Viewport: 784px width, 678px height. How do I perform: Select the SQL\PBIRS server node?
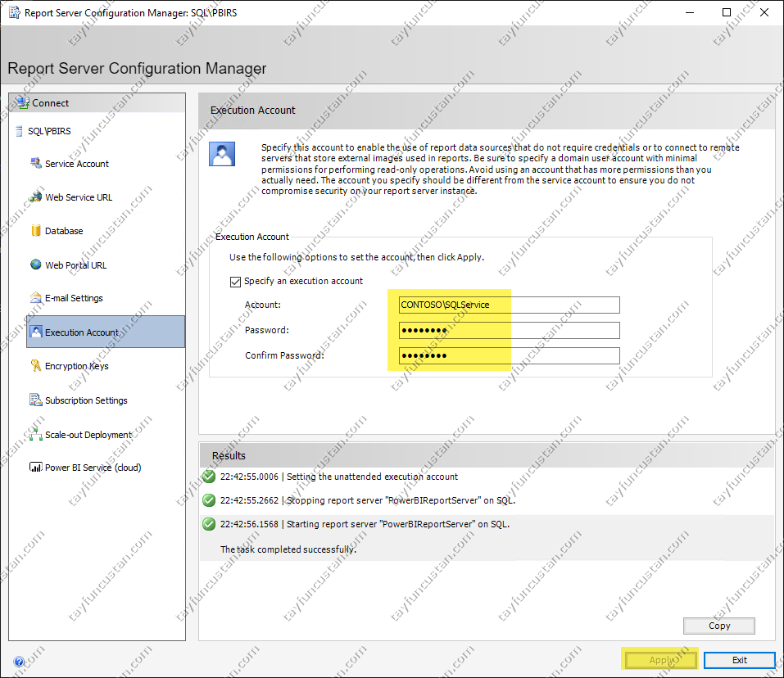(x=49, y=131)
